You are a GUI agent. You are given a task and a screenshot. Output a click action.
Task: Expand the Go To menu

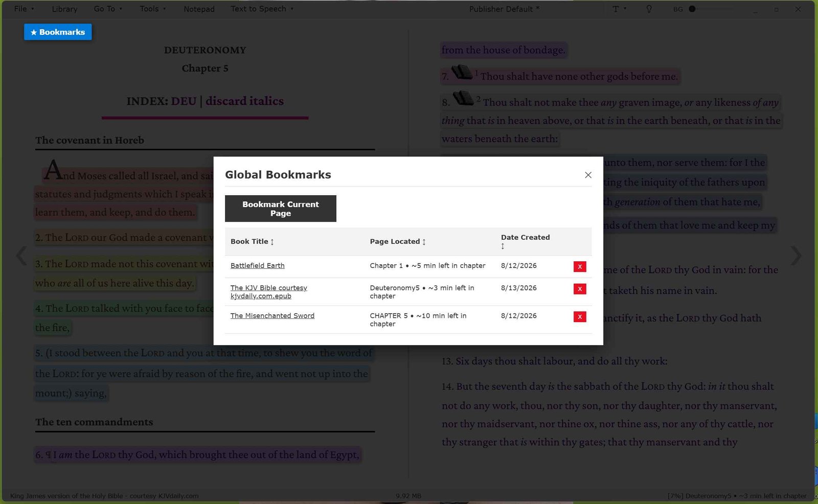click(108, 9)
